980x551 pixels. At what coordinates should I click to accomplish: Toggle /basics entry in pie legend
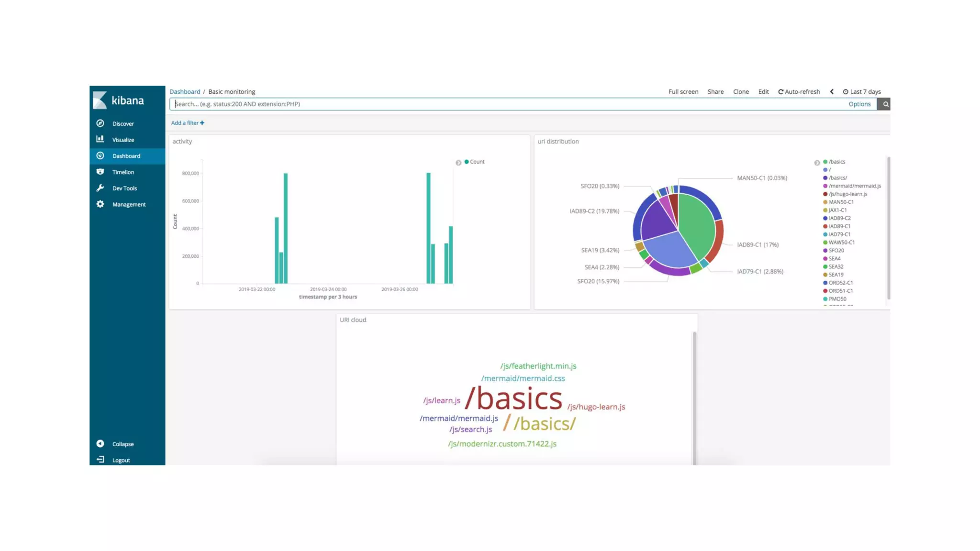[836, 162]
